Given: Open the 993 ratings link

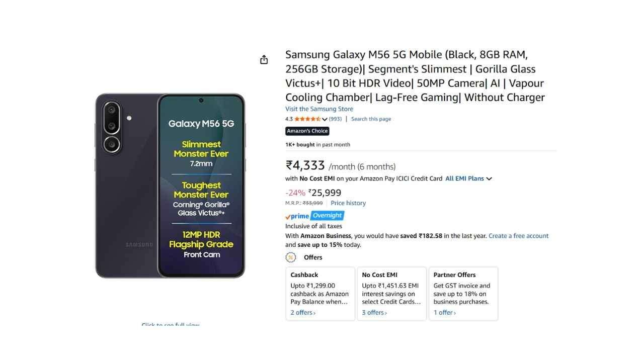Looking at the screenshot, I should point(335,119).
